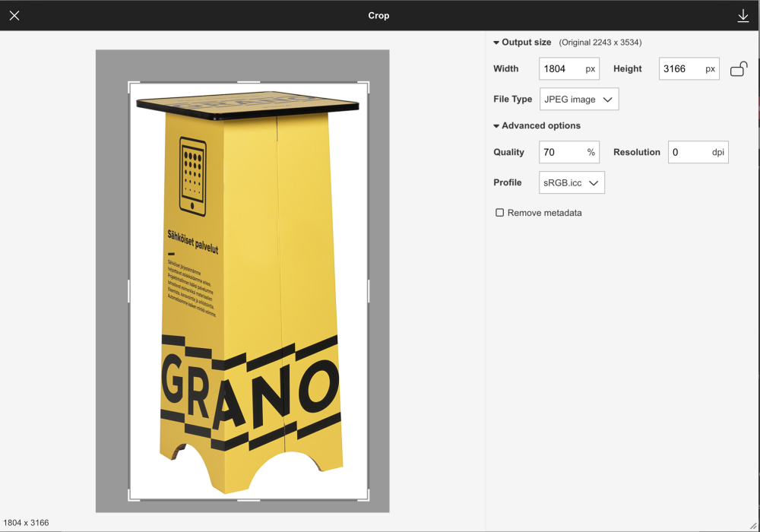
Task: Click the window resize grip in corner
Action: (x=752, y=526)
